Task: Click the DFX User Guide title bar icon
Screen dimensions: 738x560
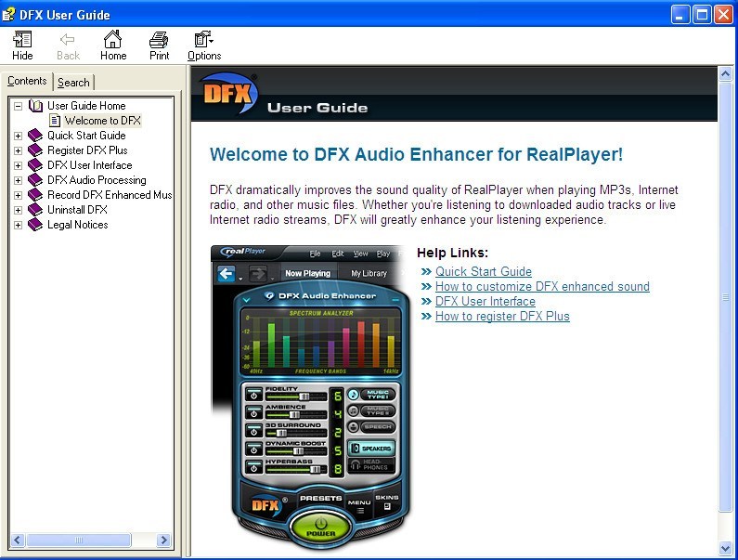Action: pos(8,15)
